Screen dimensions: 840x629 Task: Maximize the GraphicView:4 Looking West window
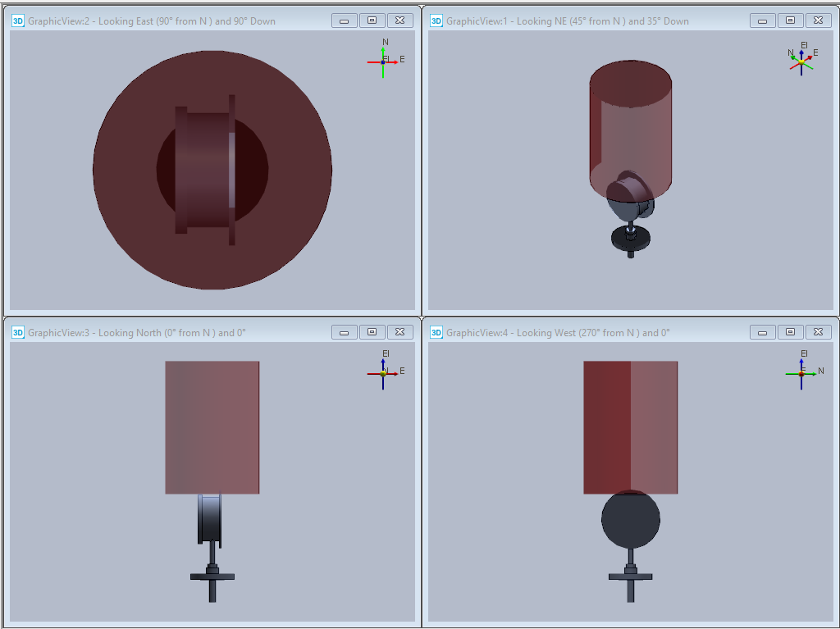[790, 332]
